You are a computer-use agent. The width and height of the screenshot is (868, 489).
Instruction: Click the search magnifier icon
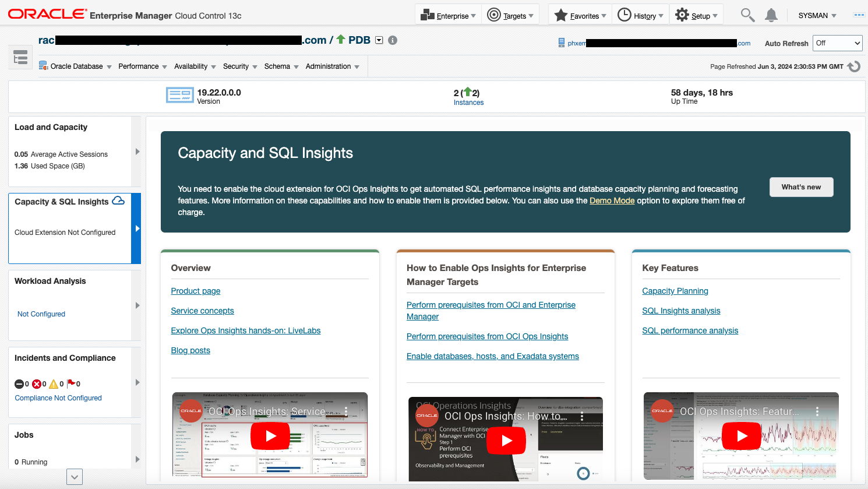(x=747, y=15)
